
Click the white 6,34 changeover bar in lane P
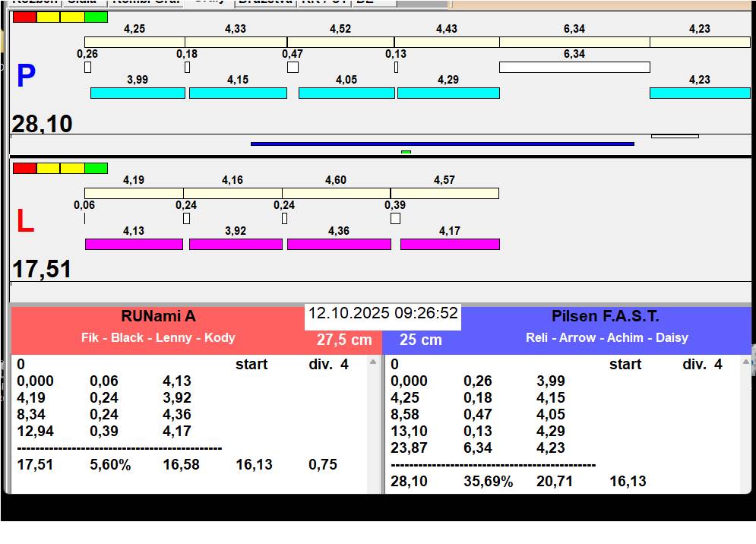(x=574, y=67)
